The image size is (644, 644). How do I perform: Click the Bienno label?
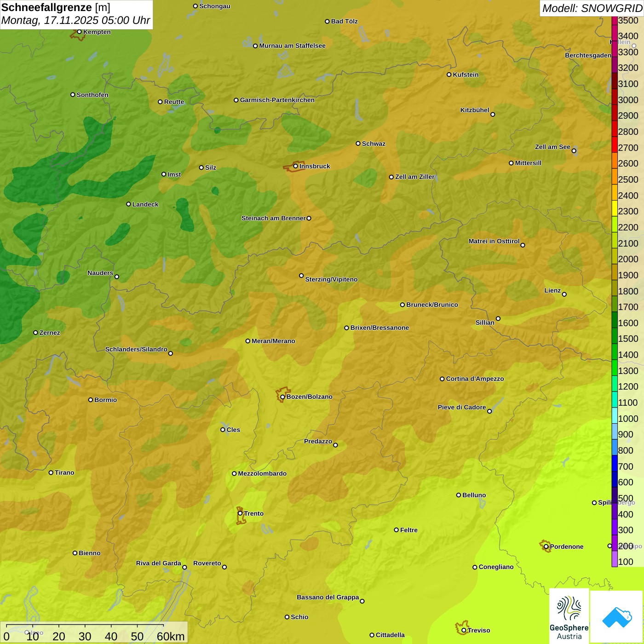click(89, 553)
